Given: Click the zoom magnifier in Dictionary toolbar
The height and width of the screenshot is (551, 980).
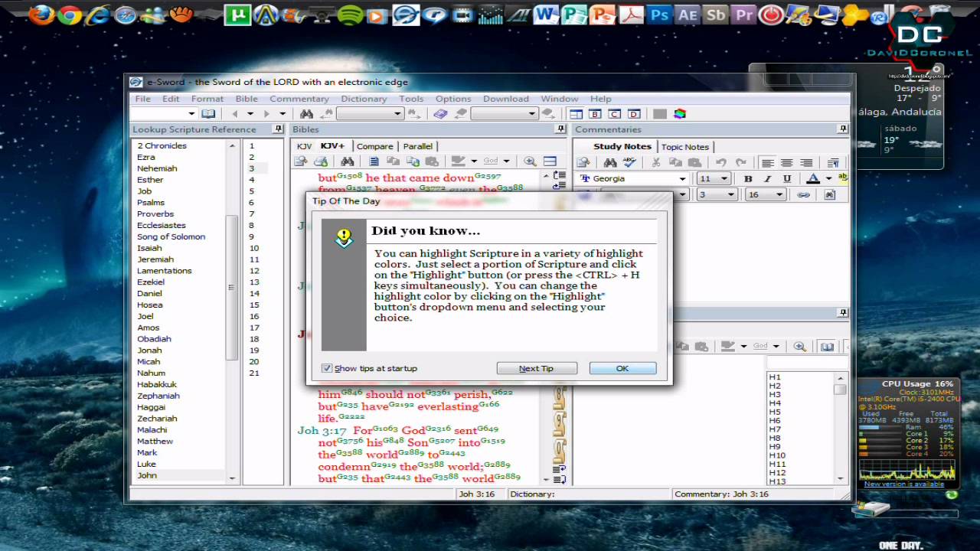Looking at the screenshot, I should coord(799,347).
